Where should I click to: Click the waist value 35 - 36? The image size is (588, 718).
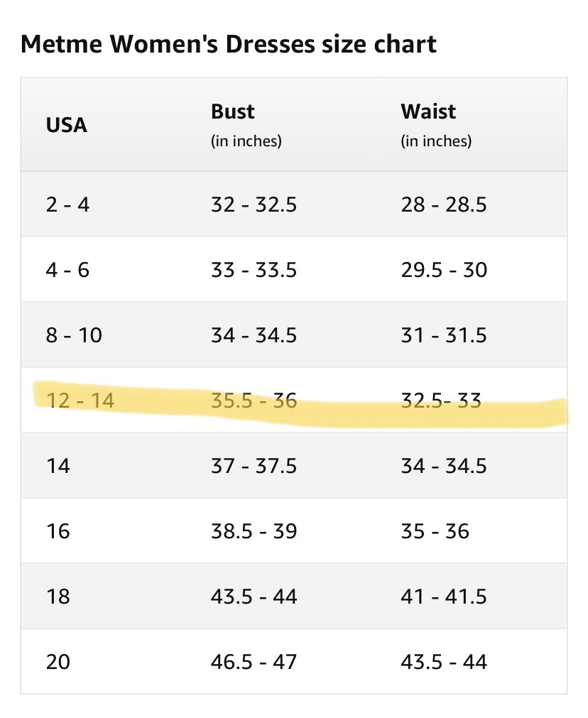pyautogui.click(x=435, y=531)
